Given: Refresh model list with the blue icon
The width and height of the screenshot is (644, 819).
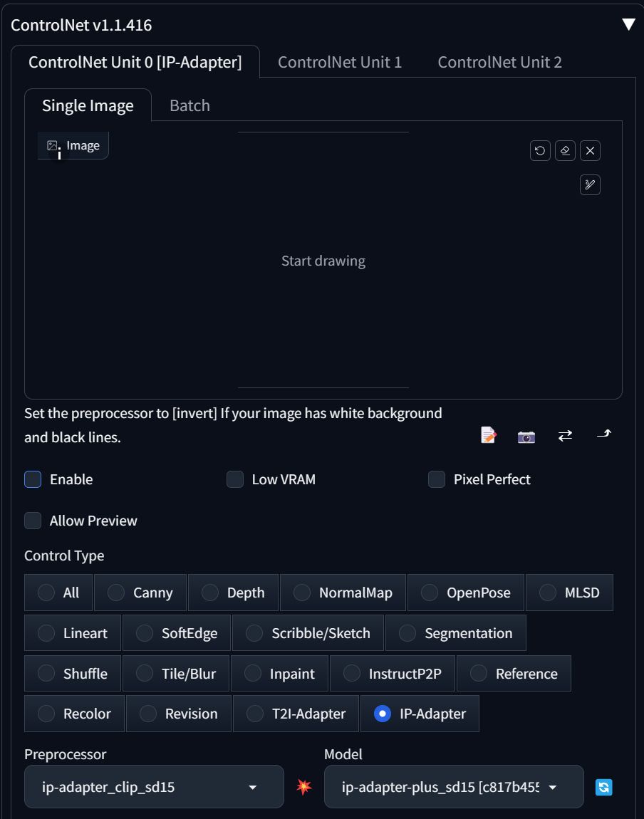Looking at the screenshot, I should click(x=604, y=787).
